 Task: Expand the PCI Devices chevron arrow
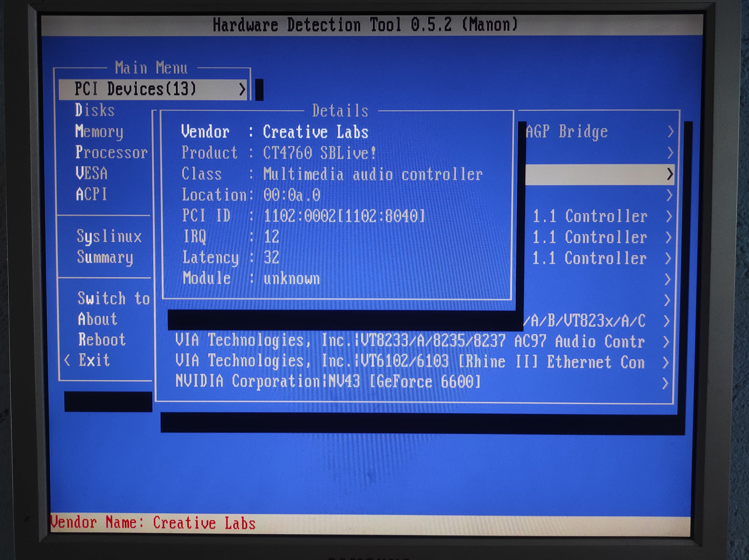pos(242,90)
